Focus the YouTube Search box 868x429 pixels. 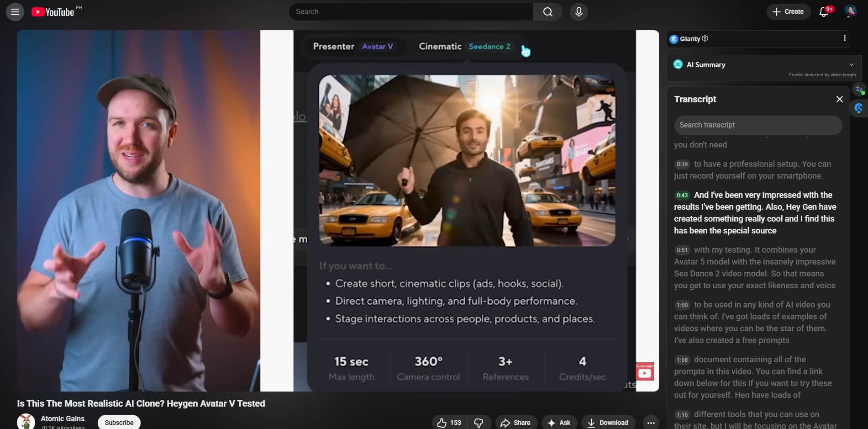(411, 12)
